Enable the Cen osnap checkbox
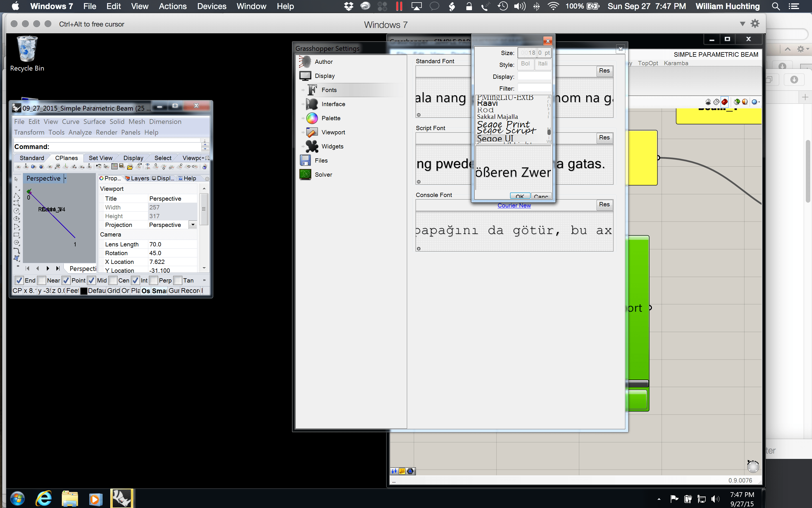Image resolution: width=812 pixels, height=508 pixels. pyautogui.click(x=113, y=281)
